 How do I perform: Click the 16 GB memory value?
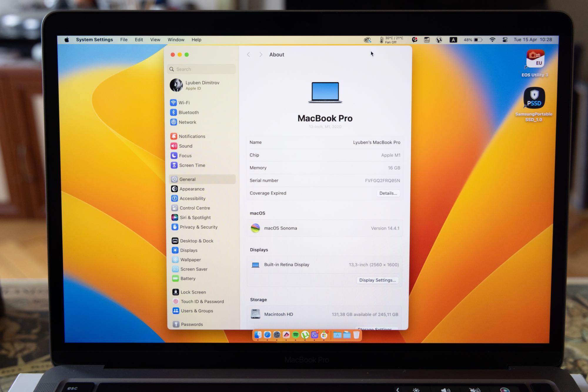(394, 168)
